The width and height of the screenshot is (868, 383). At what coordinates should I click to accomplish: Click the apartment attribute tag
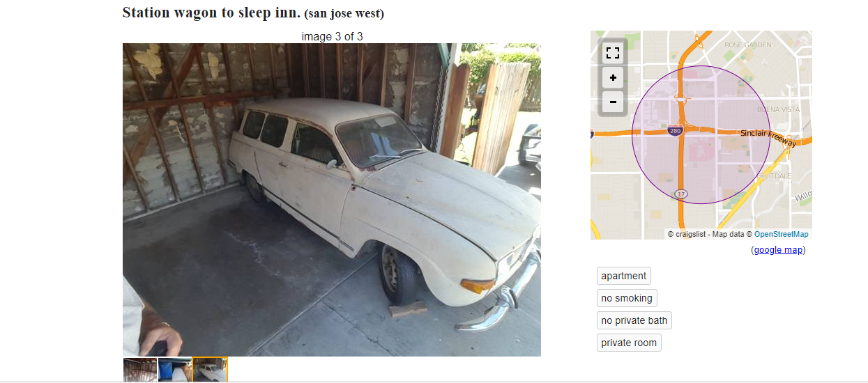pos(623,276)
